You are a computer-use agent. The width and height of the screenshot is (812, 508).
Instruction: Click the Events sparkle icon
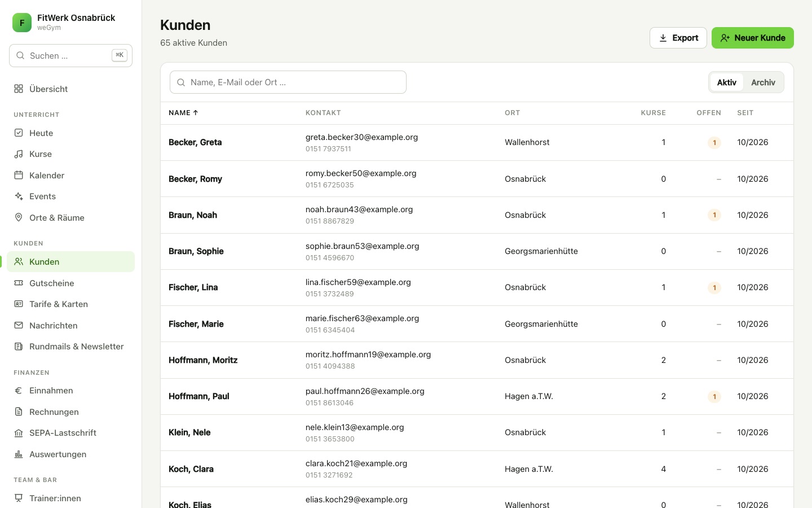(x=19, y=196)
